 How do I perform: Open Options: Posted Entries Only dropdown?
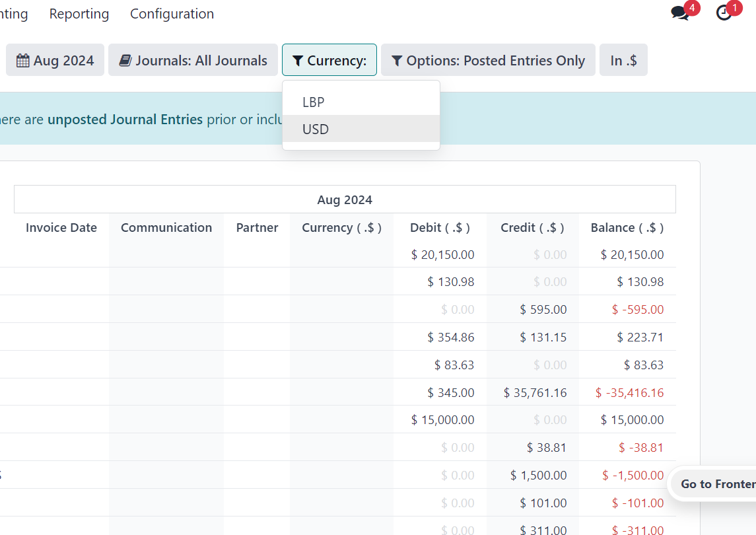point(488,60)
